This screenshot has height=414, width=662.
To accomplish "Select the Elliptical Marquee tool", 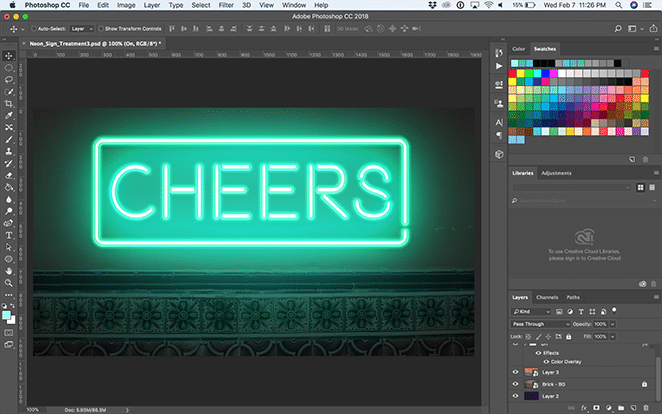I will pos(8,68).
